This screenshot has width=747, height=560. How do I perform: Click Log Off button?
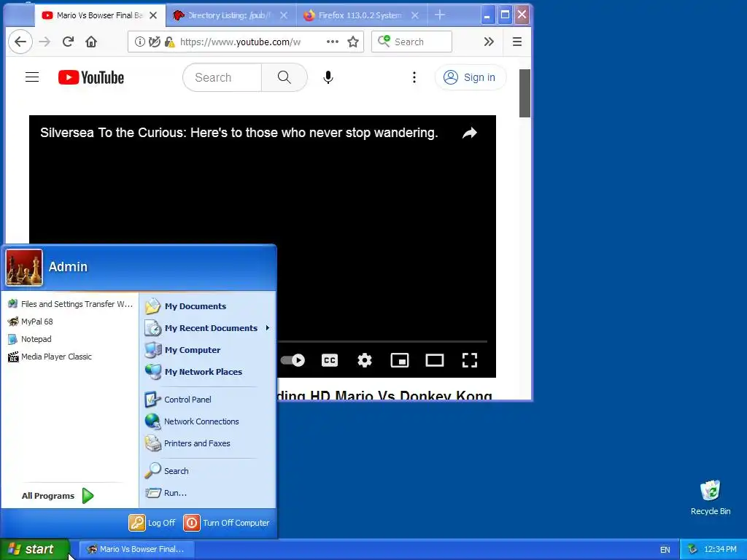tap(152, 523)
